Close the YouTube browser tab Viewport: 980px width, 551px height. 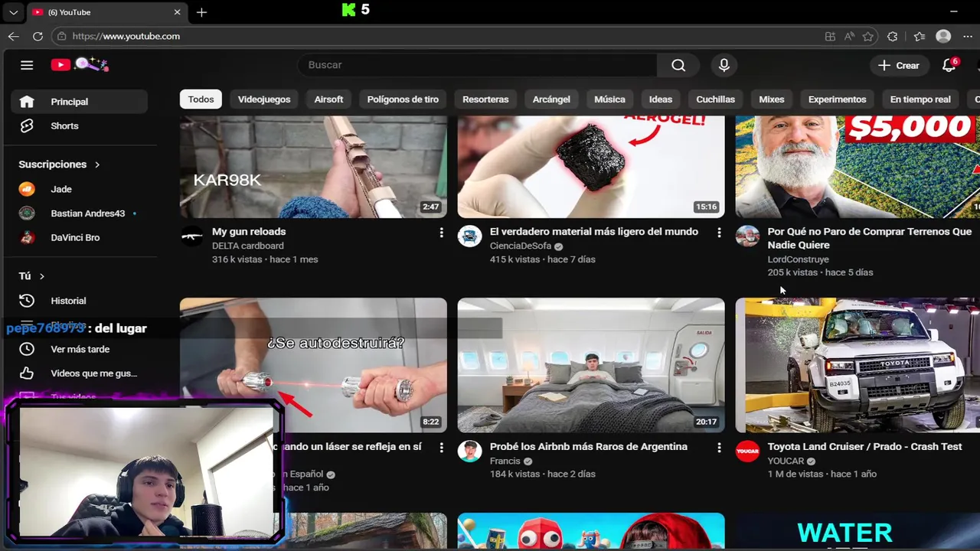178,12
